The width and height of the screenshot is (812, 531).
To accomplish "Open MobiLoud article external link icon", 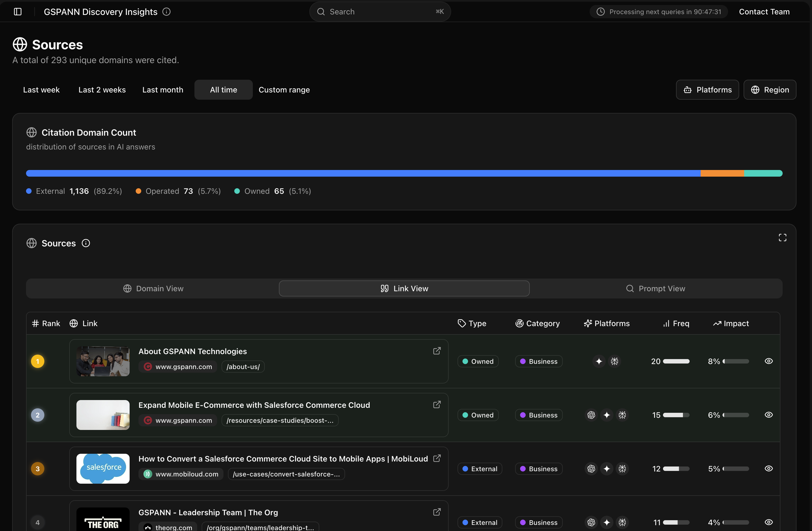I will (437, 458).
